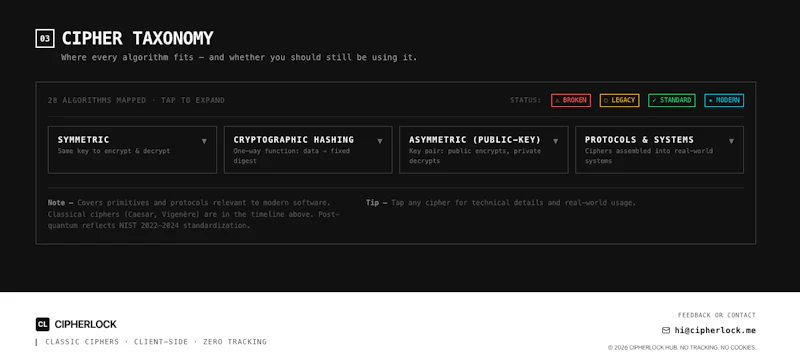800x363 pixels.
Task: Click the envelope mail icon
Action: pyautogui.click(x=665, y=330)
